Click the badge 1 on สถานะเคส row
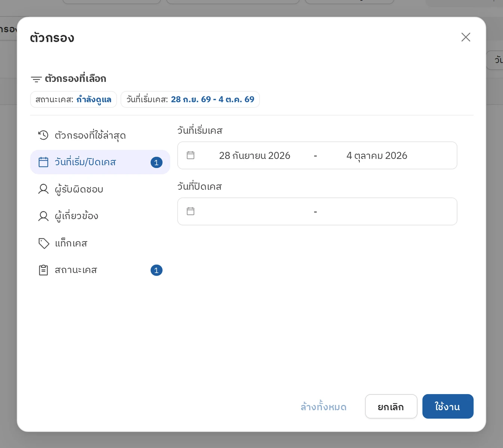Image resolution: width=503 pixels, height=448 pixels. click(156, 270)
